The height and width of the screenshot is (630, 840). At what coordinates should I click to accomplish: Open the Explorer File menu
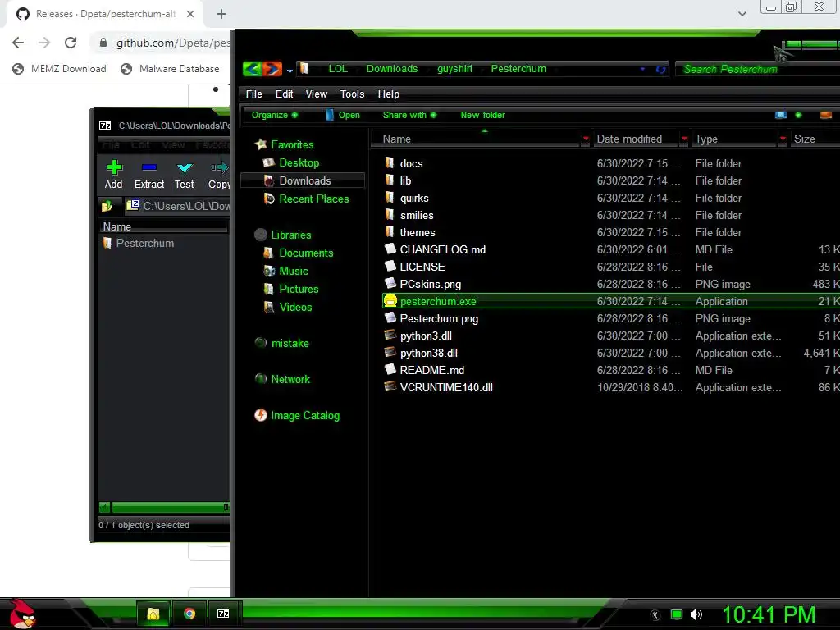coord(254,94)
